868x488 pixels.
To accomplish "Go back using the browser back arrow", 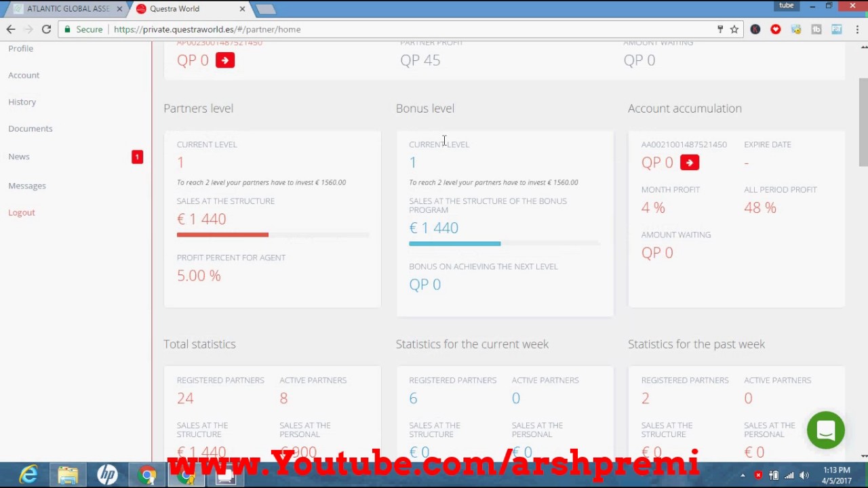I will click(x=11, y=29).
